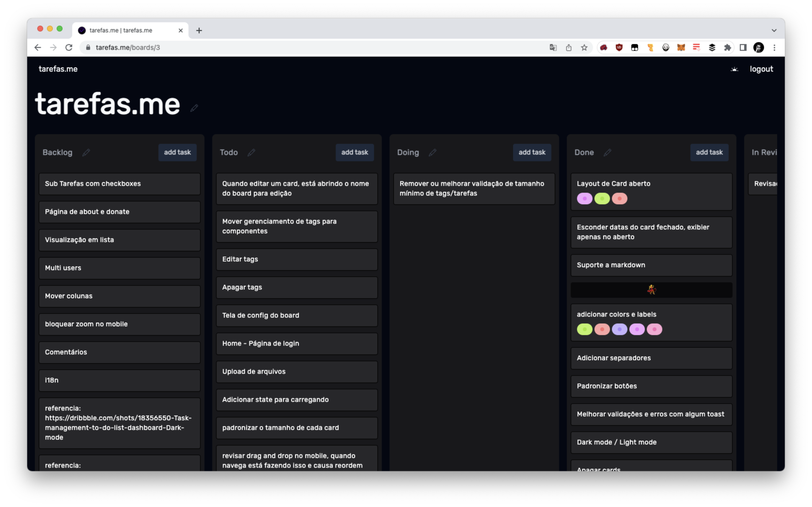Toggle the browser side panel icon
This screenshot has width=812, height=507.
coord(743,48)
